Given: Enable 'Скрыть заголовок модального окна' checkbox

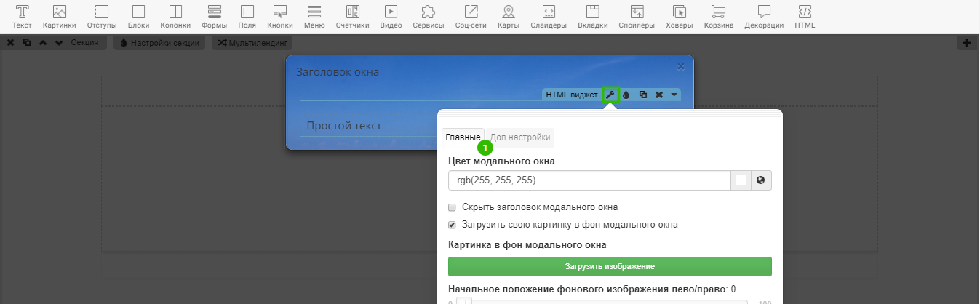Looking at the screenshot, I should point(452,207).
